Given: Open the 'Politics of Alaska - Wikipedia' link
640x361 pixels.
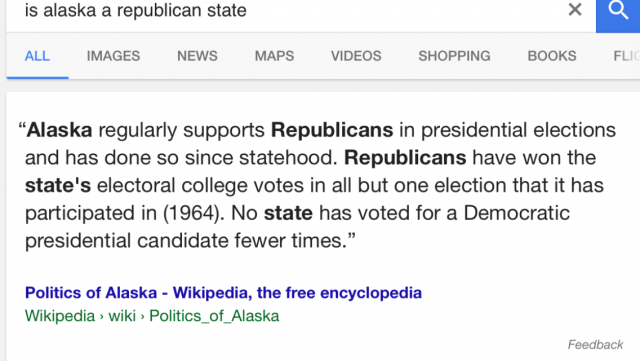Looking at the screenshot, I should point(223,293).
